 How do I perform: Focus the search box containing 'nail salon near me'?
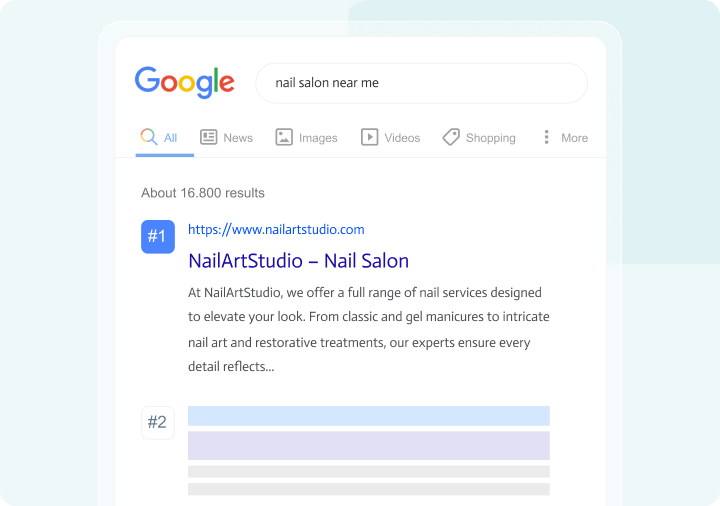(x=422, y=83)
